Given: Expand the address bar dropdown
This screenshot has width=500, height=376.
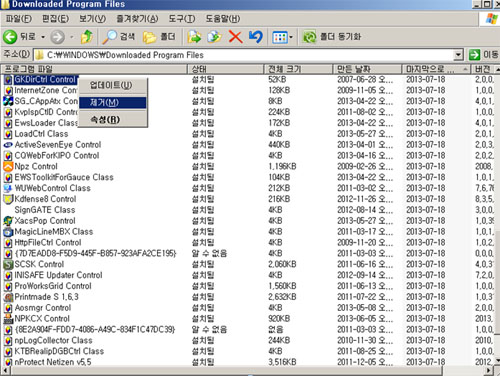Looking at the screenshot, I should 459,55.
